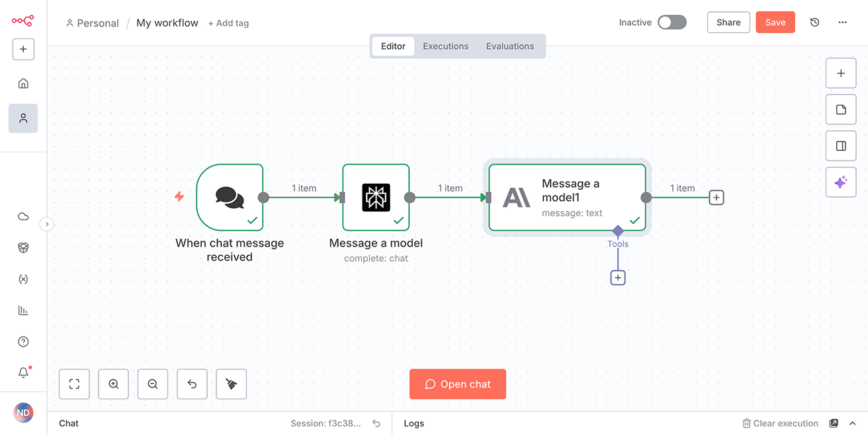Image resolution: width=868 pixels, height=435 pixels.
Task: Expand the Logs panel chevron
Action: point(853,423)
